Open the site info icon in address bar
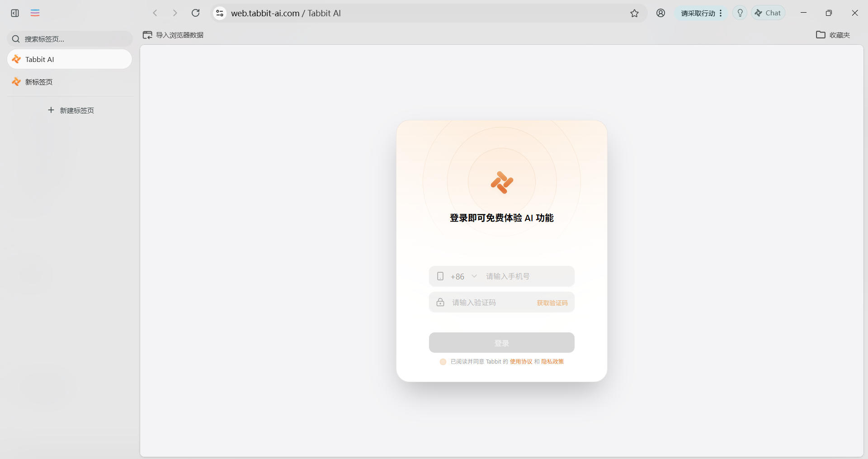The width and height of the screenshot is (868, 459). [220, 13]
